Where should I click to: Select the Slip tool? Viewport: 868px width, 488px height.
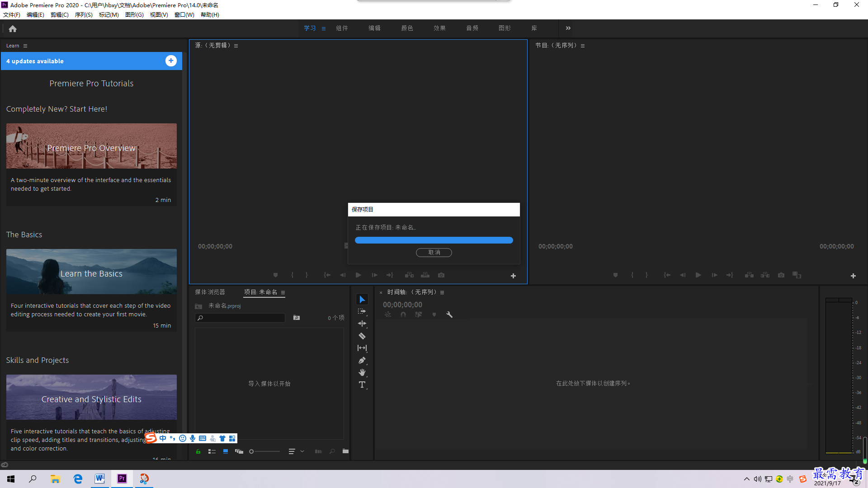362,348
